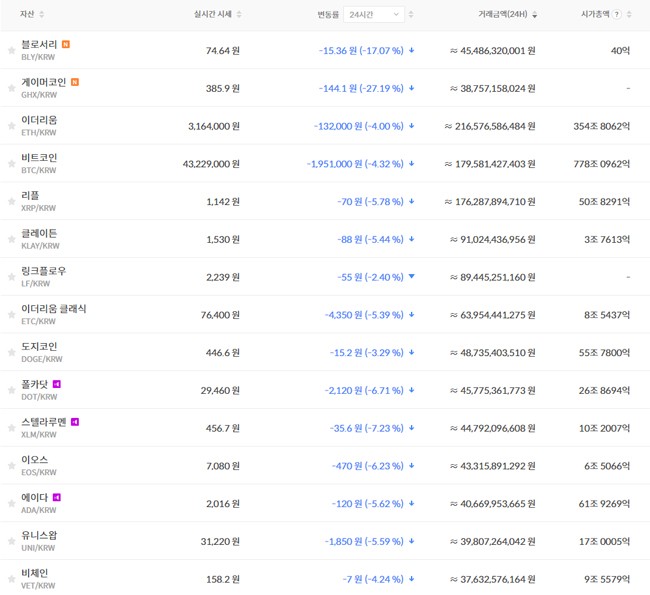Click the blue triangle on 링크플로우 change

(412, 276)
